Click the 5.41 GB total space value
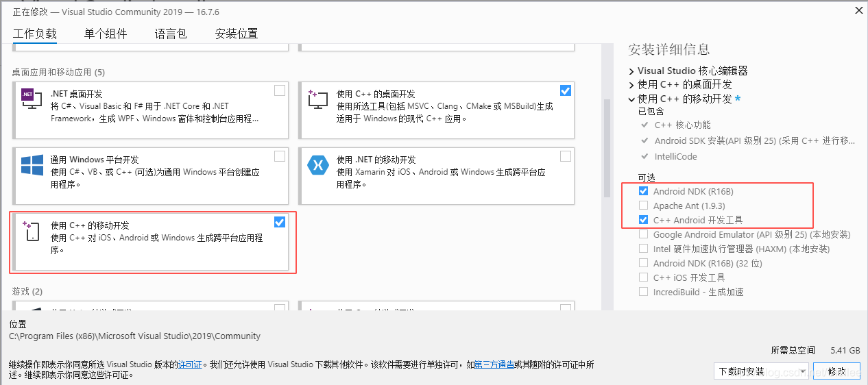The height and width of the screenshot is (385, 868). coord(845,350)
